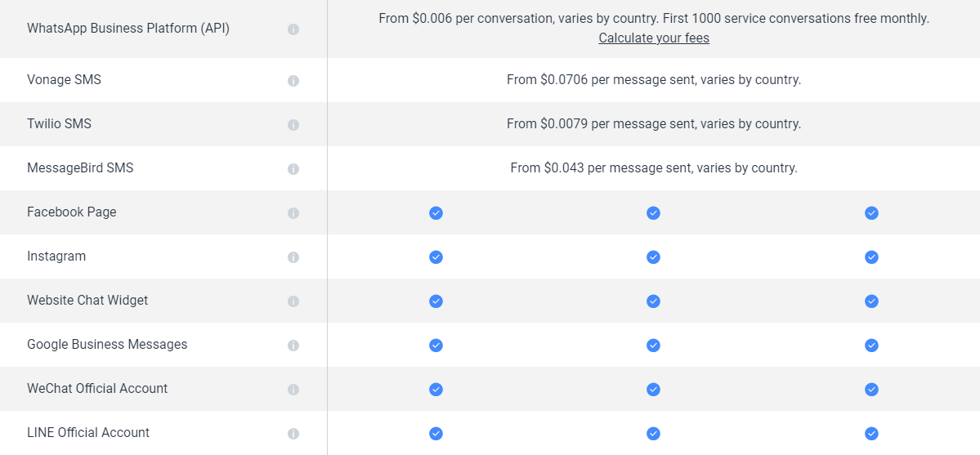This screenshot has height=455, width=980.
Task: Click the WeChat Official Account info icon
Action: point(293,390)
